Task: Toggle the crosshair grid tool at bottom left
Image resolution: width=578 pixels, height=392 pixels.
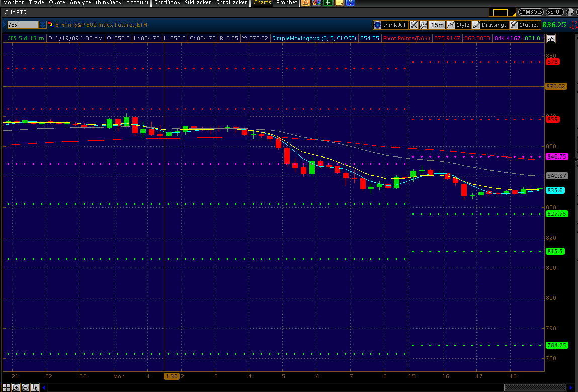Action: [7, 387]
